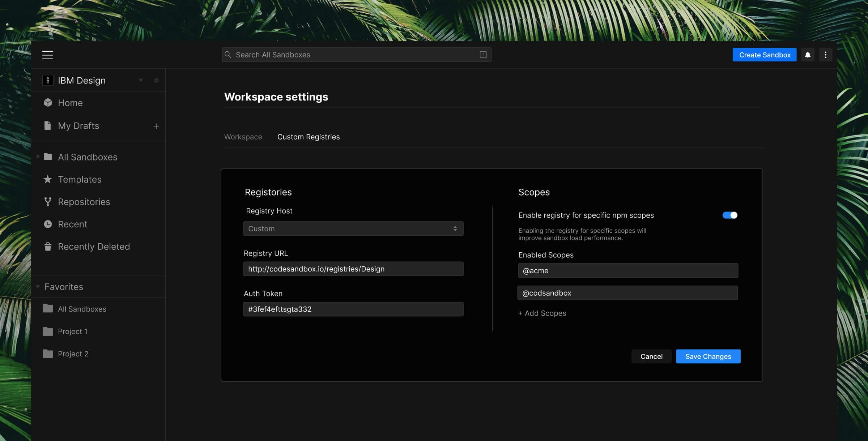The width and height of the screenshot is (868, 441).
Task: Click the Recent clock icon
Action: (x=47, y=224)
